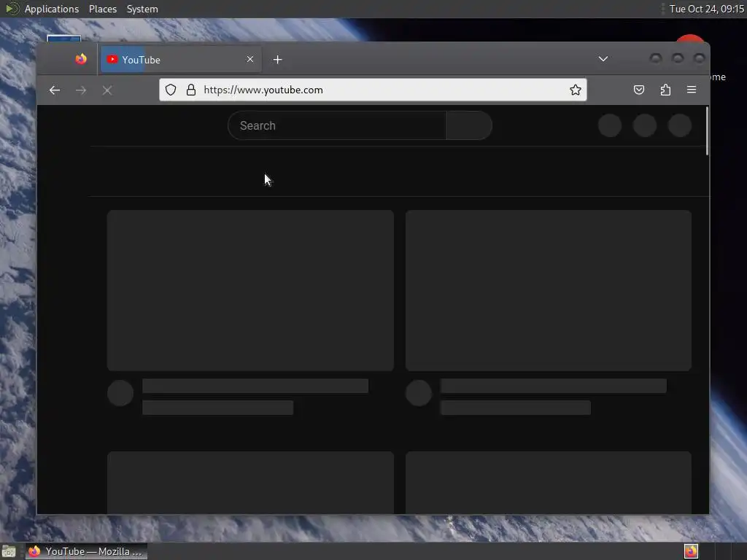Open Firefox hamburger application menu

pyautogui.click(x=692, y=90)
